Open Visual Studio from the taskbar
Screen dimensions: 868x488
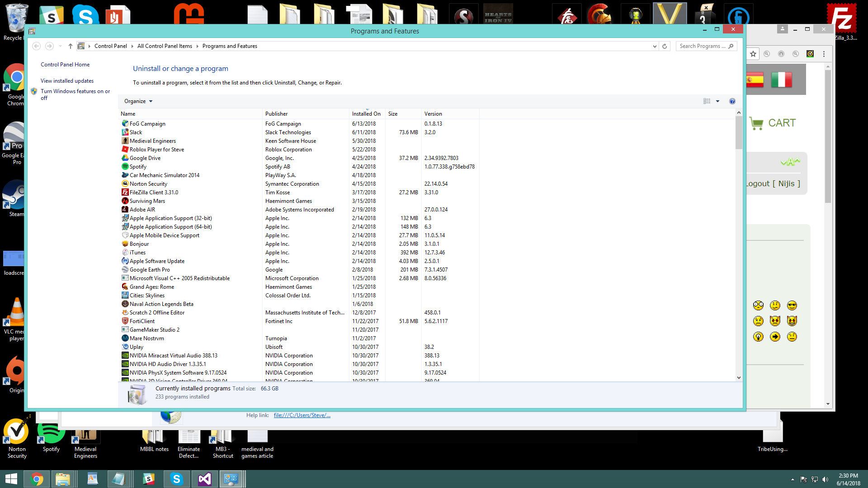pos(204,479)
